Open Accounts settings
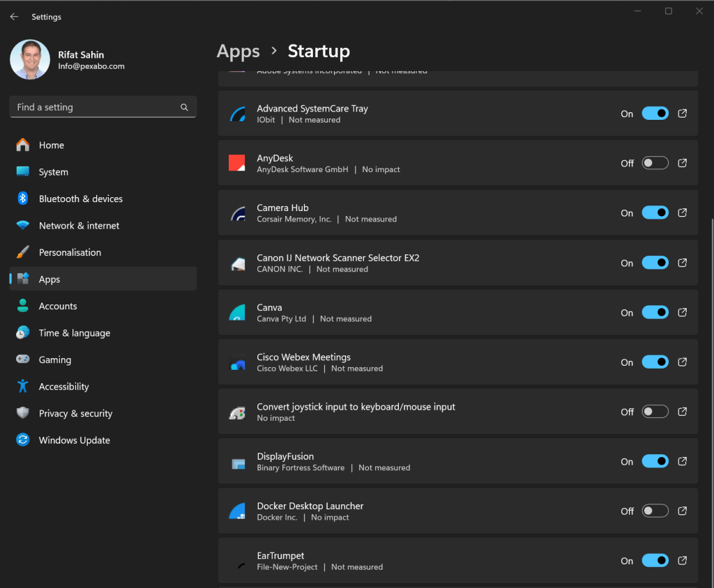The height and width of the screenshot is (588, 714). [103, 306]
